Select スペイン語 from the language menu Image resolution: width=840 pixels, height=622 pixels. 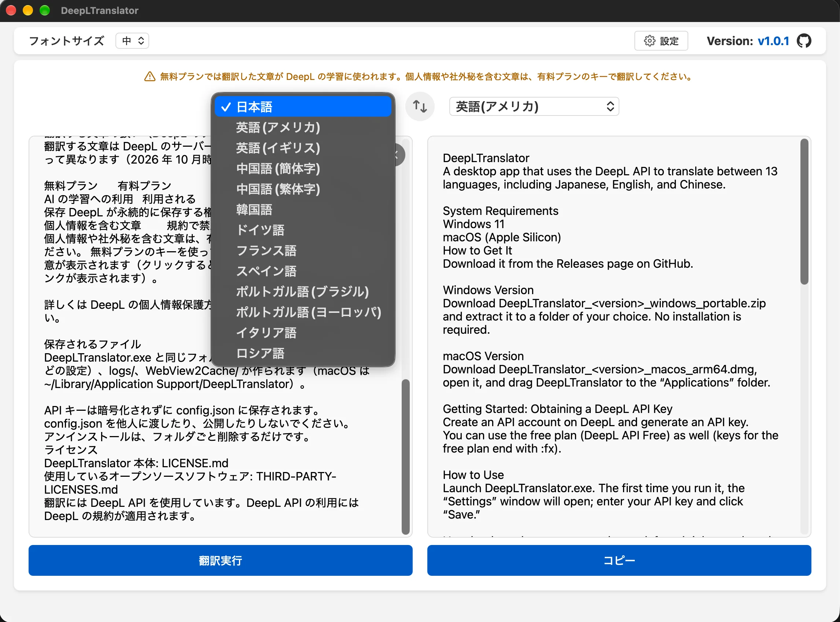coord(303,271)
